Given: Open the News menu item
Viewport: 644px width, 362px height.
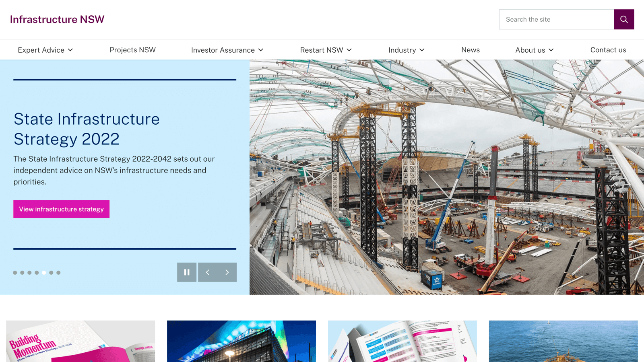Looking at the screenshot, I should point(470,50).
